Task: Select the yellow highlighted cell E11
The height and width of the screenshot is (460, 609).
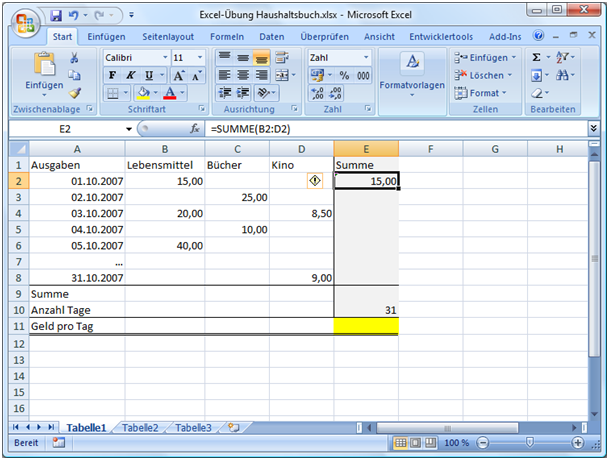Action: point(366,326)
